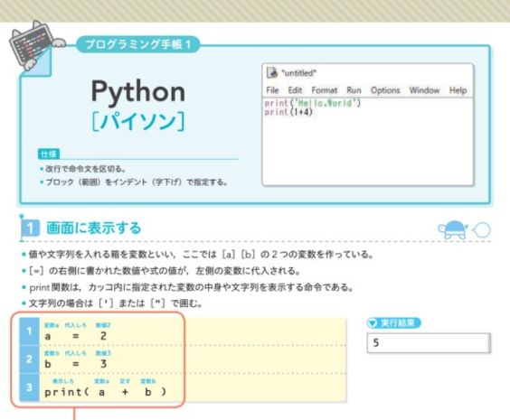Open the File menu in the untitled window
Screen dimensions: 510x420
tap(272, 90)
